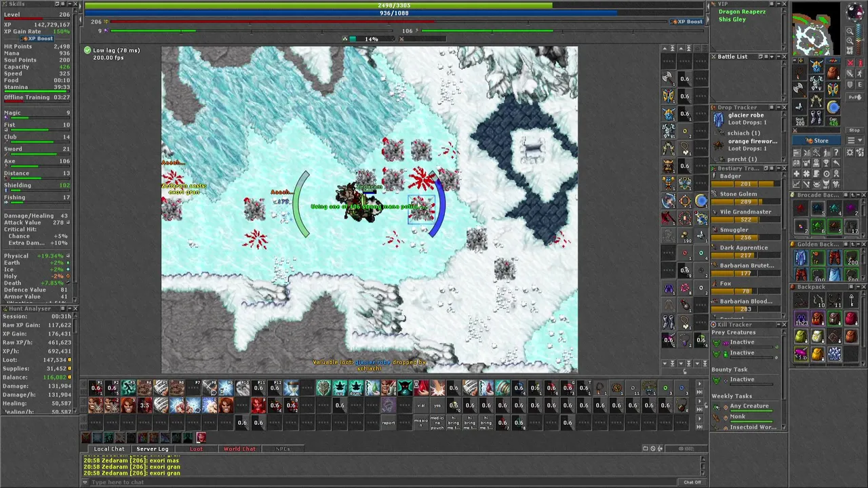
Task: Switch to Local Chat tab
Action: coord(109,449)
